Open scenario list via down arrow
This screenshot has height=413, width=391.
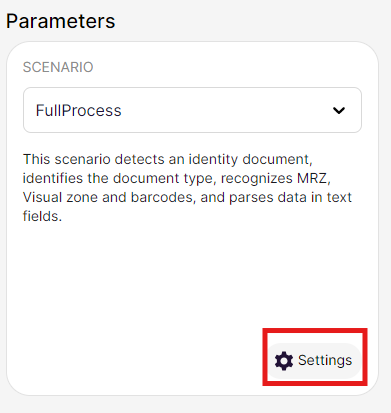(339, 110)
